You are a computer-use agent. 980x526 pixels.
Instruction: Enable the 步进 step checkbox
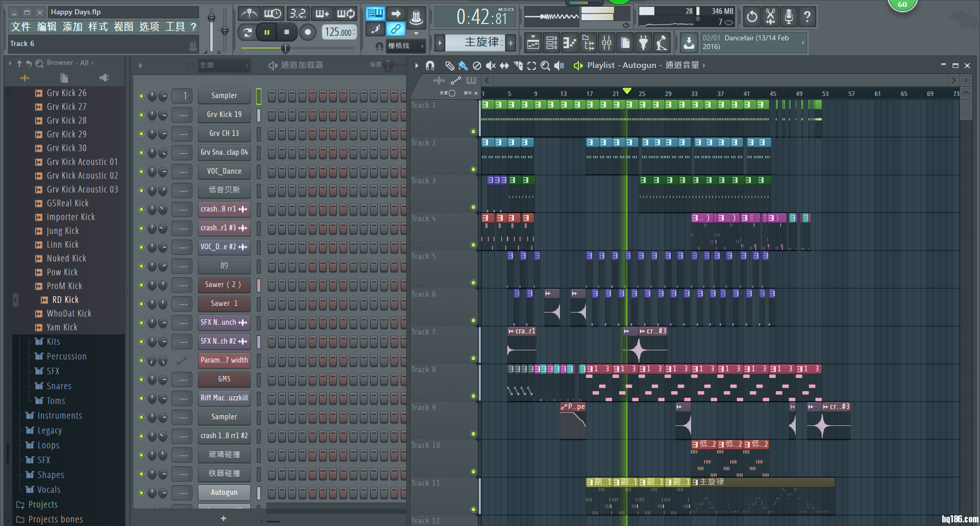(x=452, y=93)
